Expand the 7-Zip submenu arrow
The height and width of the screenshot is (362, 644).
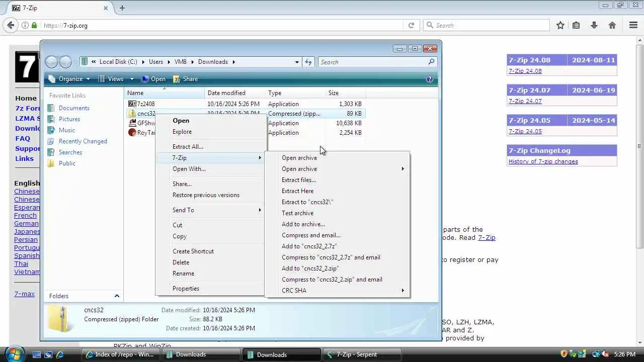(260, 158)
